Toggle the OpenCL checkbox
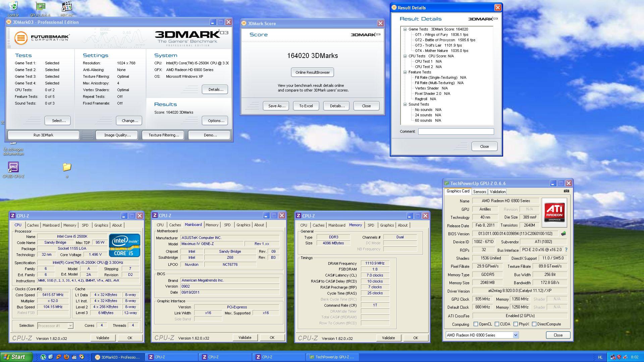 [476, 324]
